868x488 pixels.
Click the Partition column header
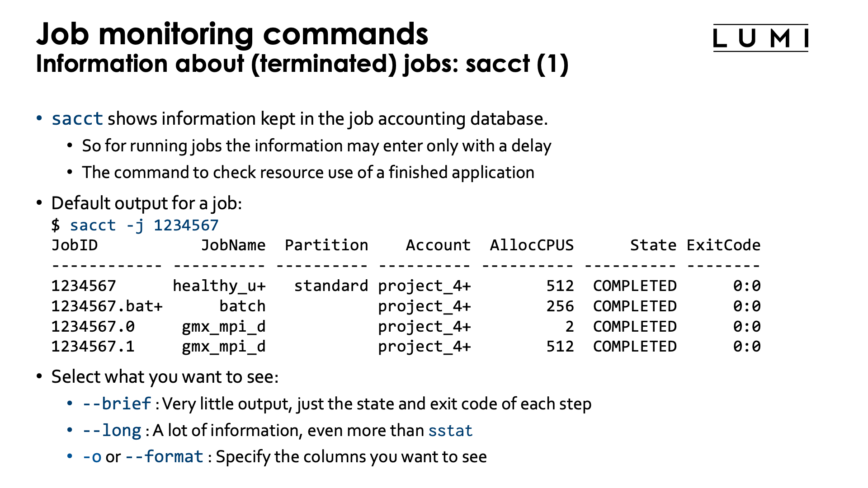click(326, 245)
